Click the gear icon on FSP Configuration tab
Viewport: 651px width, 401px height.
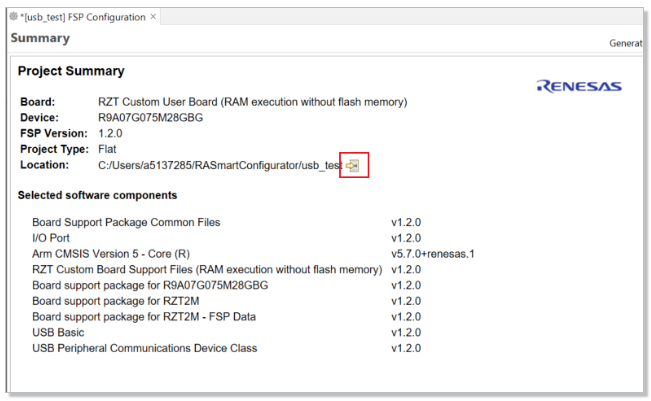tap(14, 17)
